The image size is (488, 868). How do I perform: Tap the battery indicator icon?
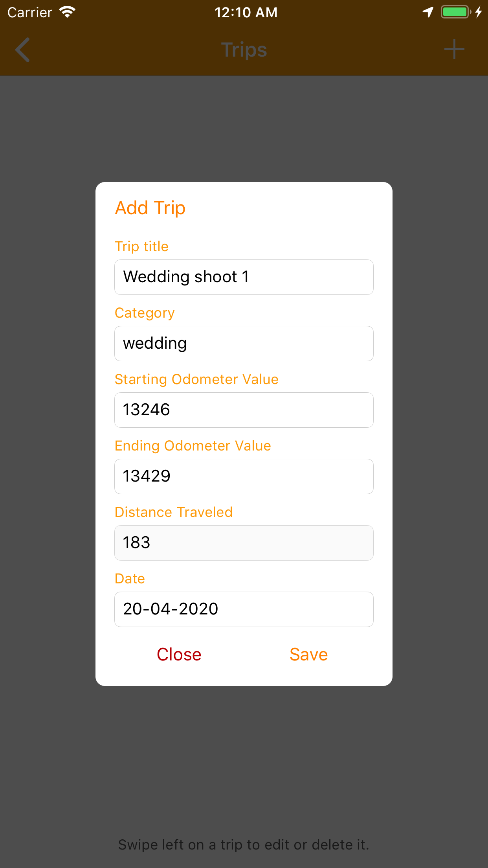455,12
